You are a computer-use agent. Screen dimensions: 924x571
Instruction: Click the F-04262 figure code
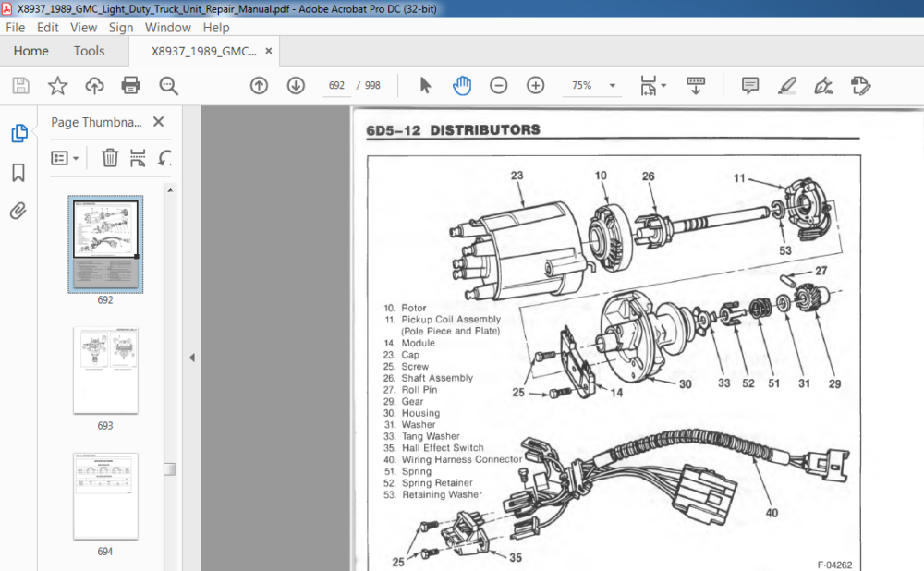click(x=834, y=565)
